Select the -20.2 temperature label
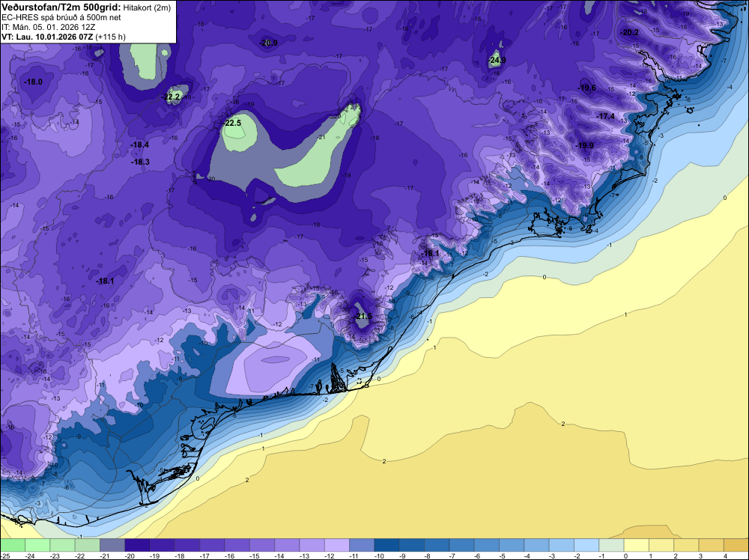749x560 pixels. [630, 33]
